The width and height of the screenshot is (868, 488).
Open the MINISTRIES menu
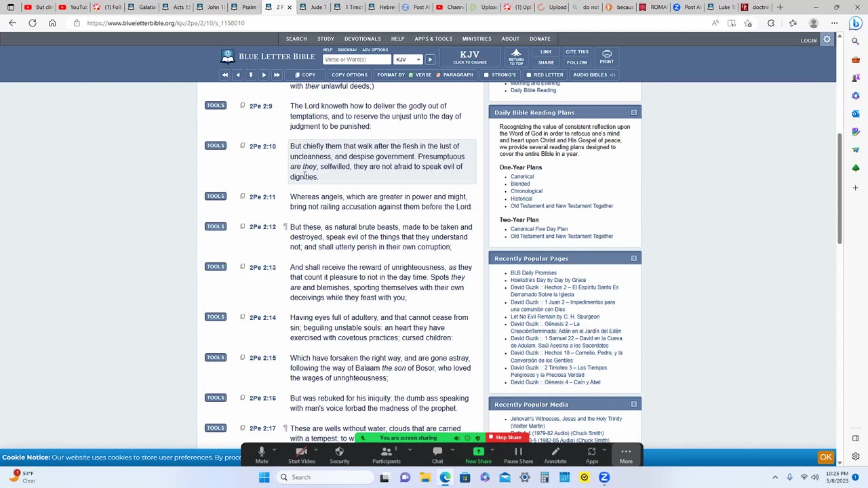(477, 39)
